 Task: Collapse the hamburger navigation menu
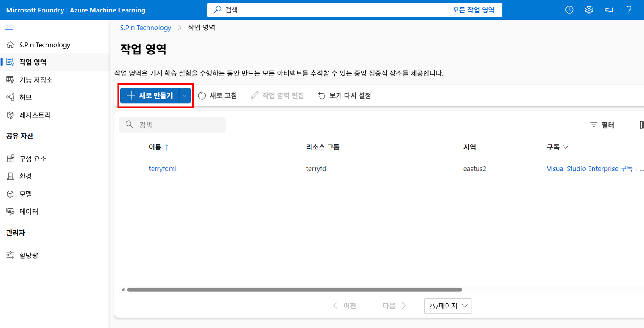pyautogui.click(x=9, y=28)
